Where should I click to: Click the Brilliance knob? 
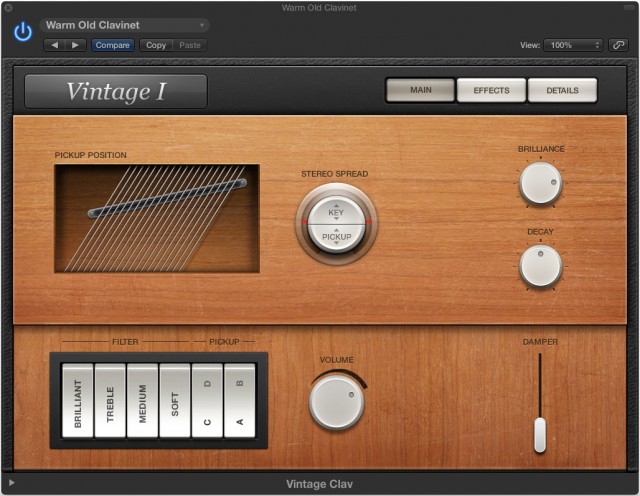tap(541, 183)
